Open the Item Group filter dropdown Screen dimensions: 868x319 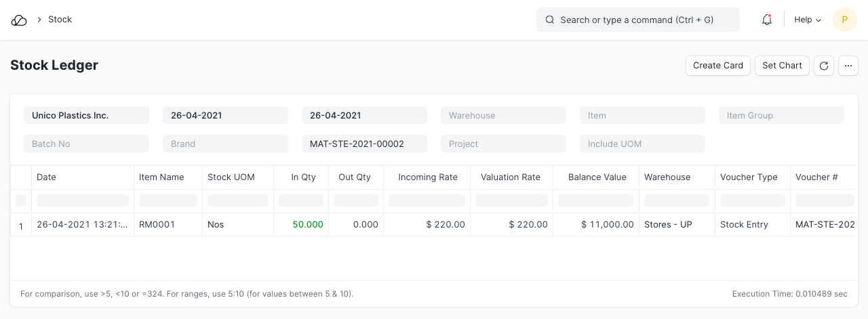[x=781, y=116]
